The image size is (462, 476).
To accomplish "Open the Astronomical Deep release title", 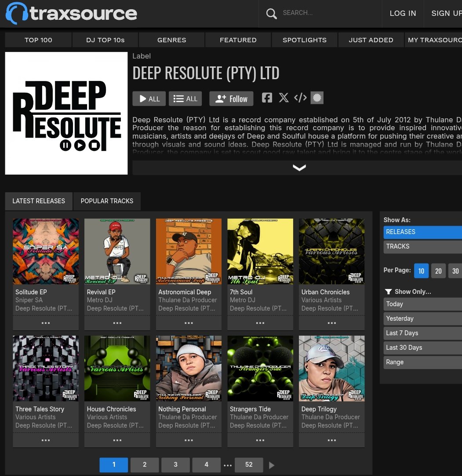I will (x=185, y=292).
